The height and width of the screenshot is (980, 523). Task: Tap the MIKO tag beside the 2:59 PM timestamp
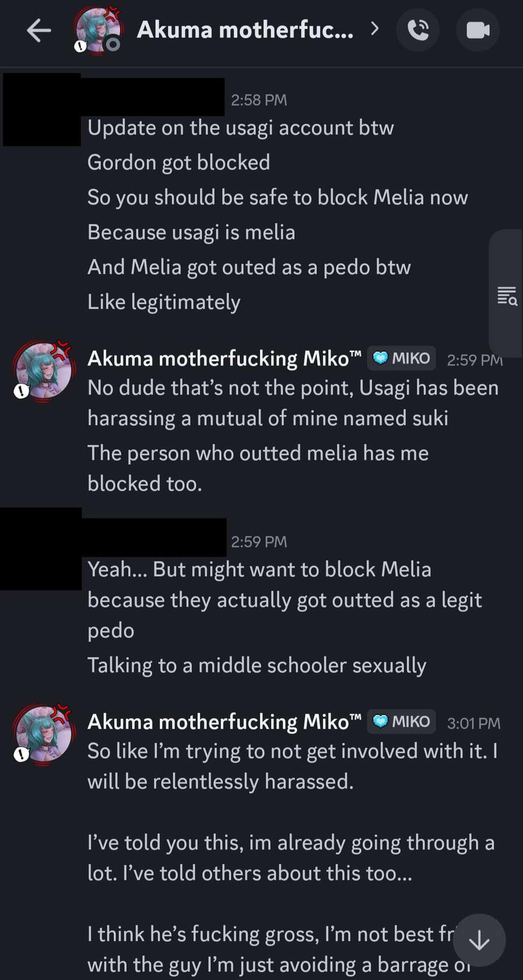click(401, 358)
